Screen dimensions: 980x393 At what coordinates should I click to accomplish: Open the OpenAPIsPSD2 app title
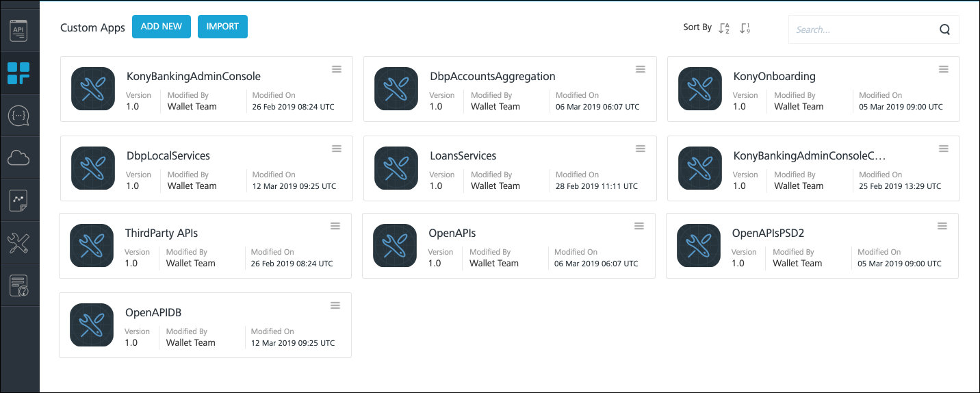tap(768, 233)
